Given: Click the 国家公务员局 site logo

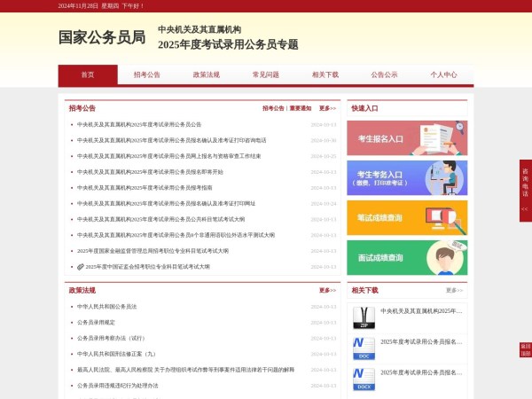Looking at the screenshot, I should (x=101, y=37).
